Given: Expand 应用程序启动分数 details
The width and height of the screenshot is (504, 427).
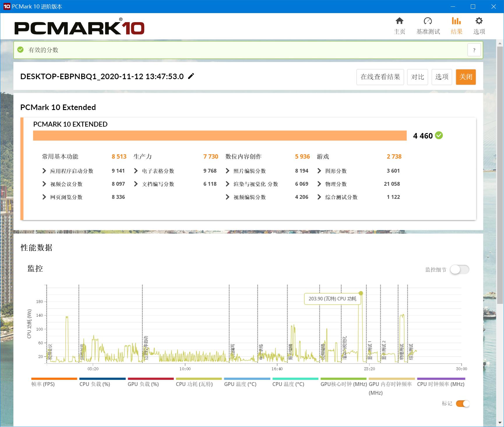Looking at the screenshot, I should pos(44,171).
